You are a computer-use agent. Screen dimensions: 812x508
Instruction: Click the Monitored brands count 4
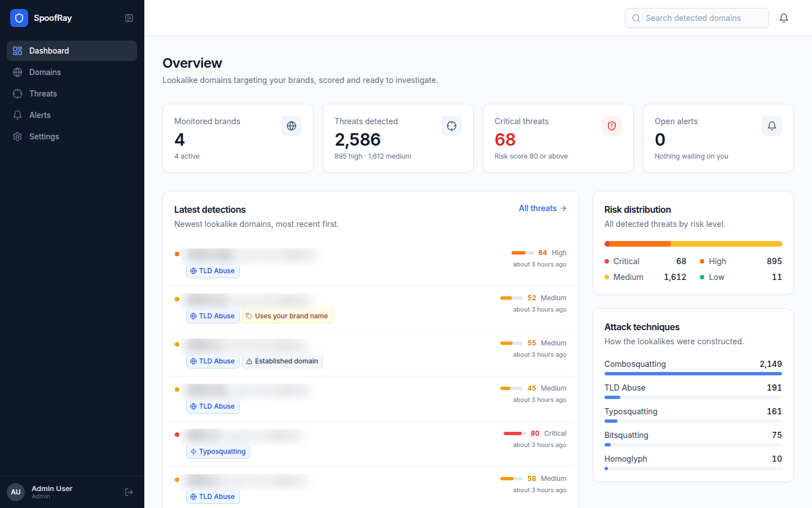click(179, 139)
